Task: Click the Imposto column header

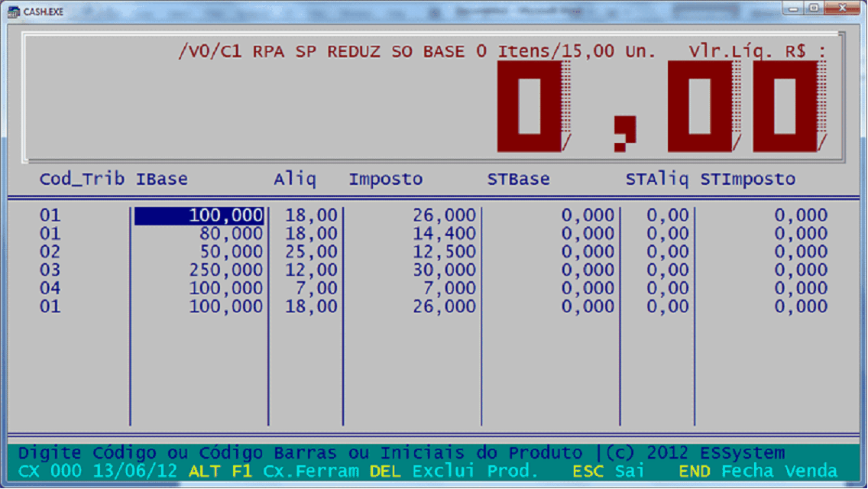Action: 385,180
